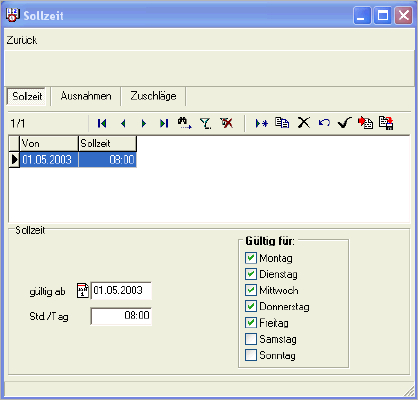Click import data icon with red arrow

[365, 123]
